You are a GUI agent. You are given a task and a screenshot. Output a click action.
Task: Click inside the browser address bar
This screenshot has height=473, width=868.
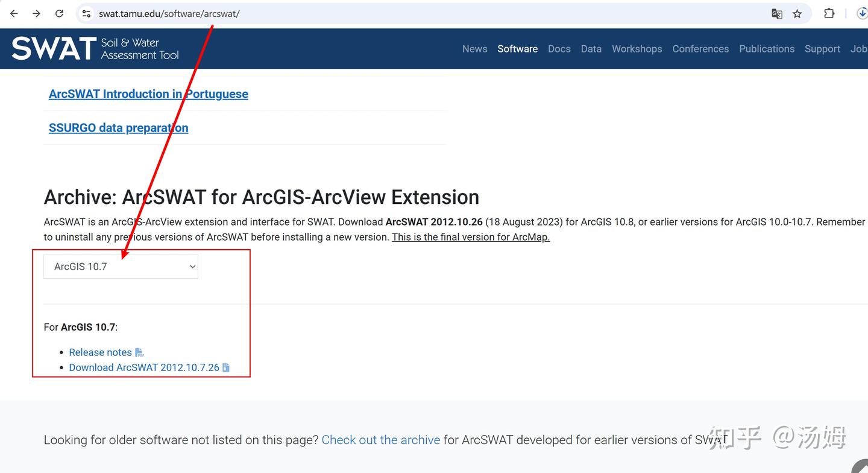pos(241,13)
